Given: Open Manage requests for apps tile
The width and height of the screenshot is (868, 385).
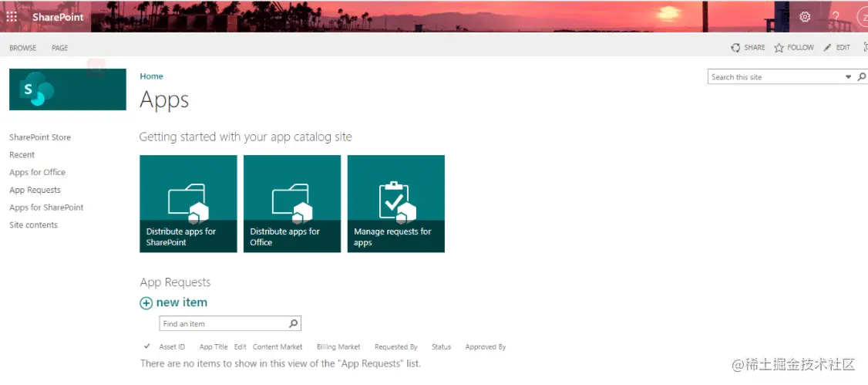Looking at the screenshot, I should click(395, 204).
